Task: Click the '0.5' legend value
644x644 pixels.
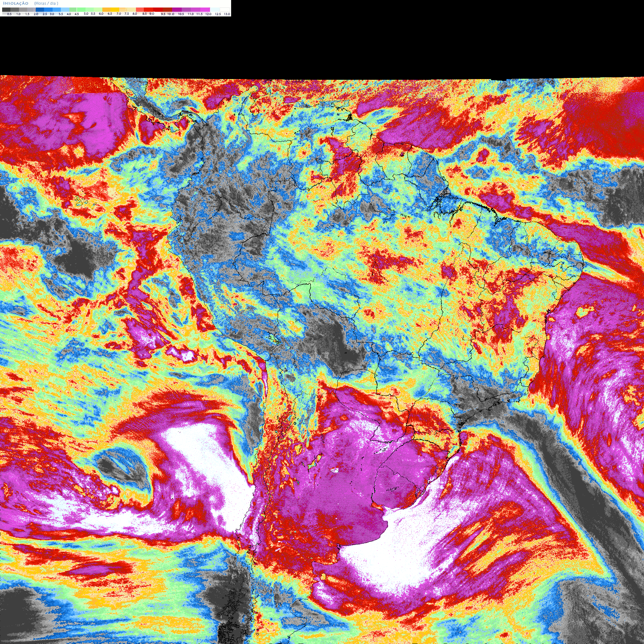Action: click(9, 14)
